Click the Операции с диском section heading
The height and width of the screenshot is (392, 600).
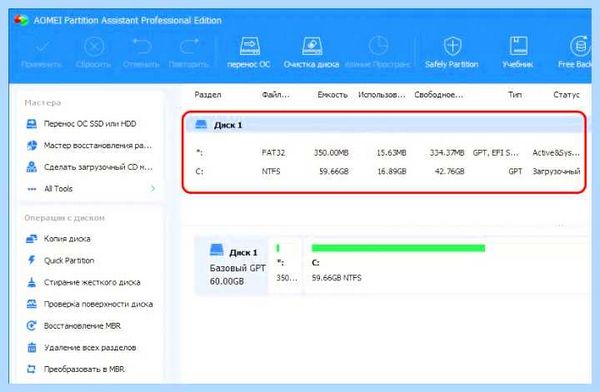tap(64, 218)
